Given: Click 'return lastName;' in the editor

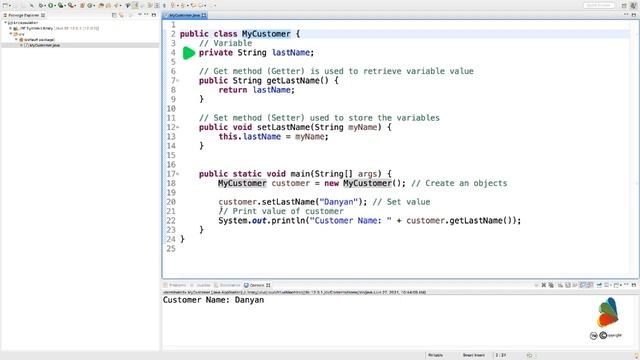Looking at the screenshot, I should coord(256,90).
